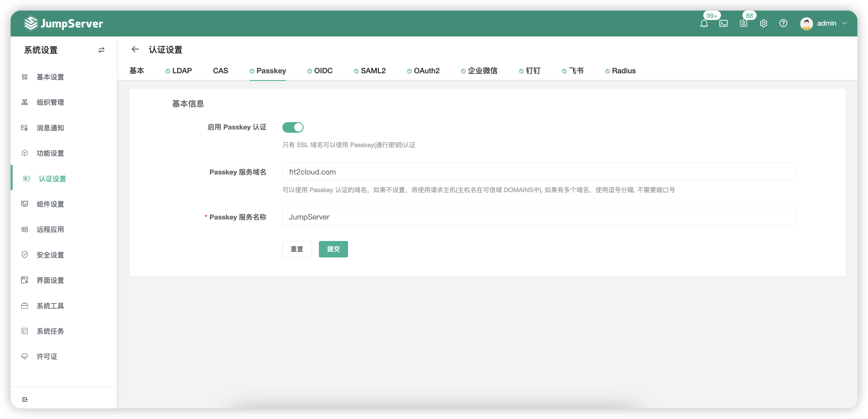Switch to the OAuth2 tab

click(423, 71)
